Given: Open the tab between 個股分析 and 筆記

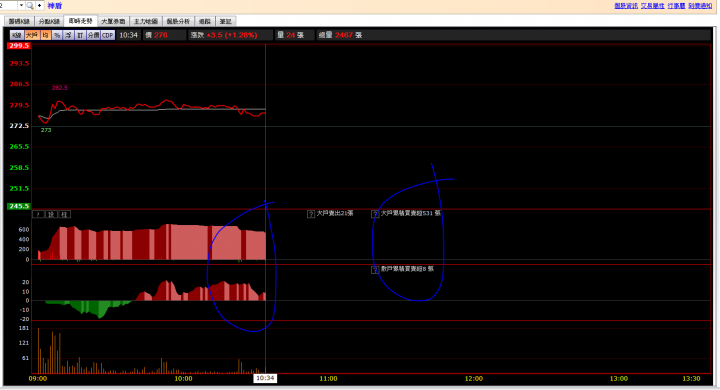Looking at the screenshot, I should [205, 21].
